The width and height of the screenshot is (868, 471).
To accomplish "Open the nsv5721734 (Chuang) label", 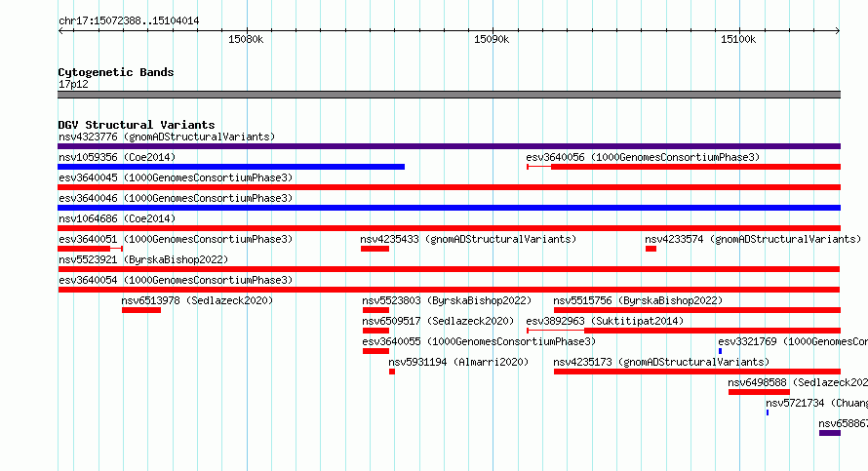I will tap(816, 403).
